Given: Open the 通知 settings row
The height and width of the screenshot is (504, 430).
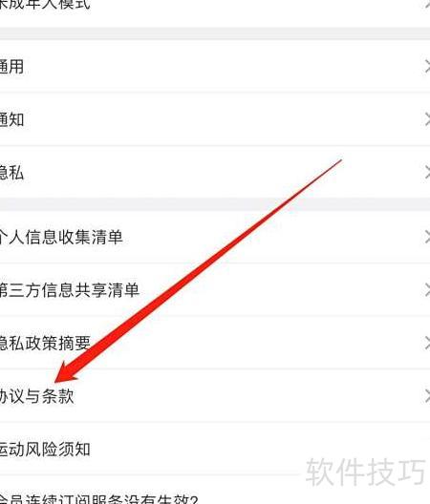Looking at the screenshot, I should pyautogui.click(x=215, y=119).
